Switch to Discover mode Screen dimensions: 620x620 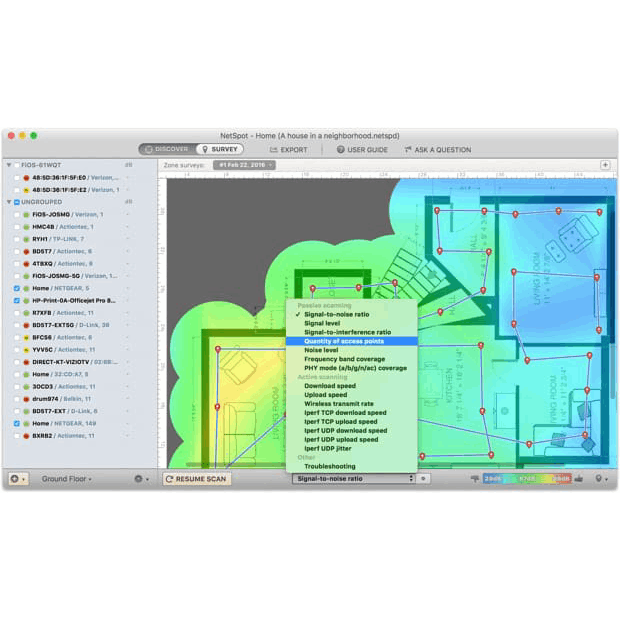(167, 149)
